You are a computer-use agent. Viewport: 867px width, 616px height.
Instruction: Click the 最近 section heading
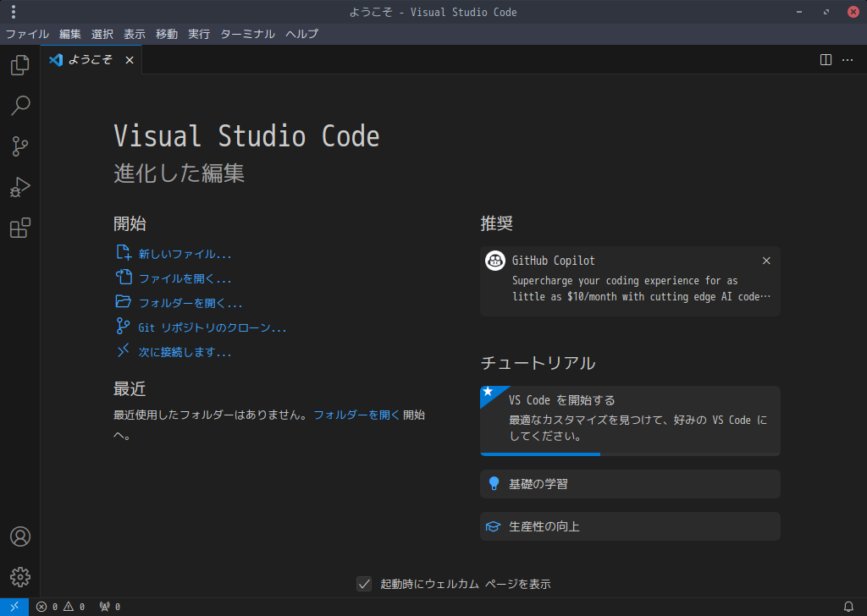[x=130, y=389]
